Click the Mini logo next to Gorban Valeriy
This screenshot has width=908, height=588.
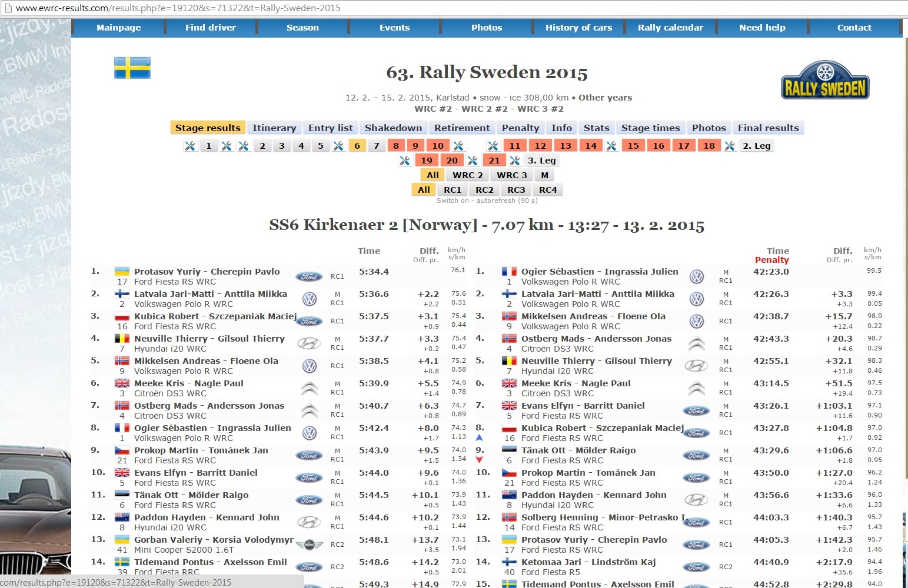tap(309, 544)
